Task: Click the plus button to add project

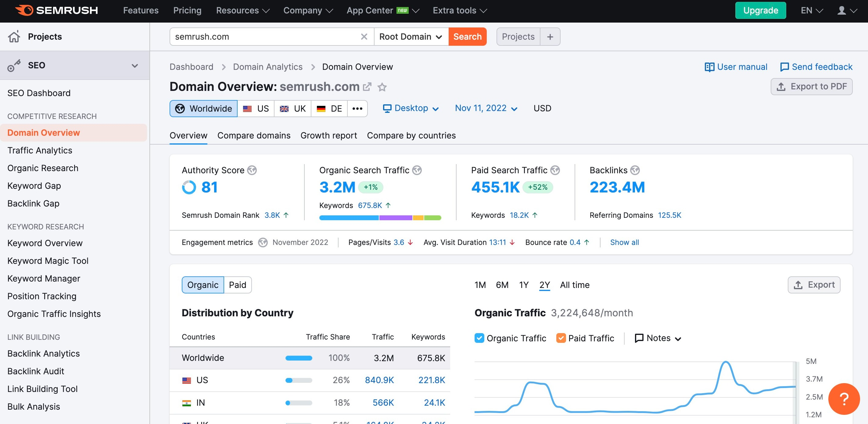Action: (x=550, y=36)
